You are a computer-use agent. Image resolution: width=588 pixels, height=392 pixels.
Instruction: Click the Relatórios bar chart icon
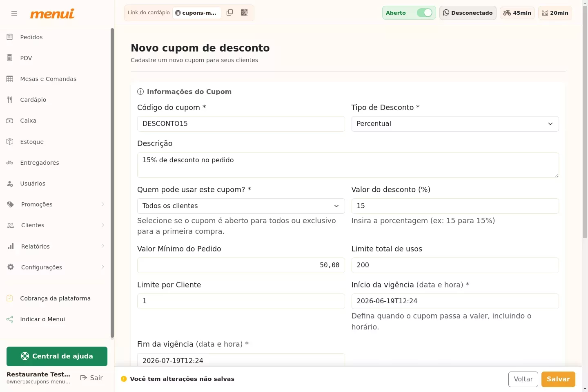tap(11, 246)
